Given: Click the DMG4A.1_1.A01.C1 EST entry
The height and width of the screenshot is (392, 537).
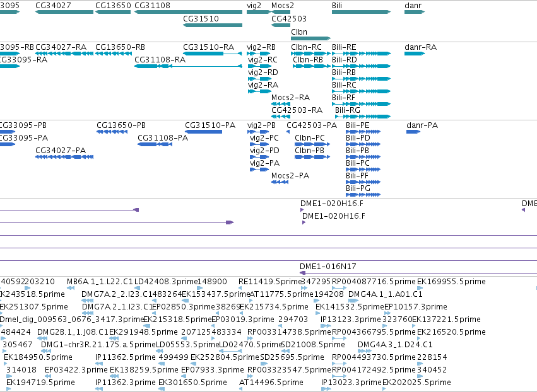Looking at the screenshot, I should [386, 294].
